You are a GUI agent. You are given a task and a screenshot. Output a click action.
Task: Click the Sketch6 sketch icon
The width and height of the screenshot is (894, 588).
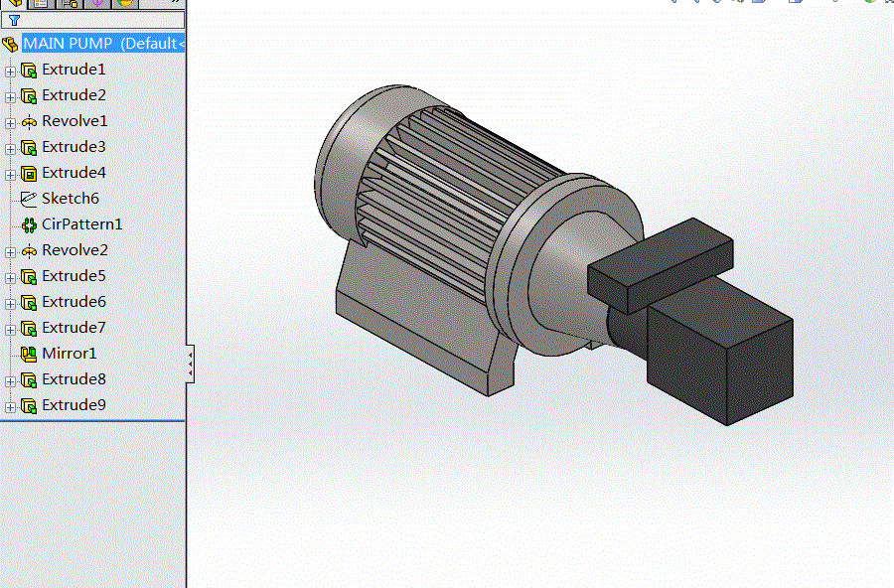pyautogui.click(x=28, y=200)
